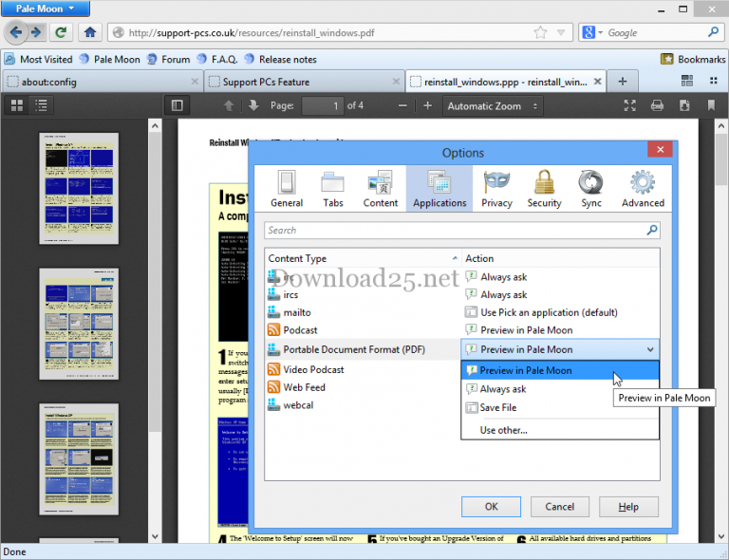
Task: Select the second page thumbnail
Action: click(x=79, y=324)
